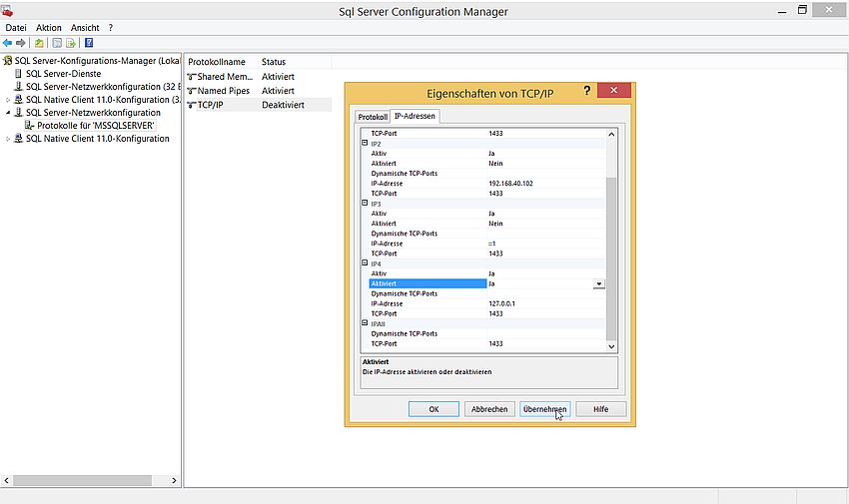The image size is (849, 504).
Task: Click the SQL Server Configuration Manager title bar icon
Action: (x=7, y=10)
